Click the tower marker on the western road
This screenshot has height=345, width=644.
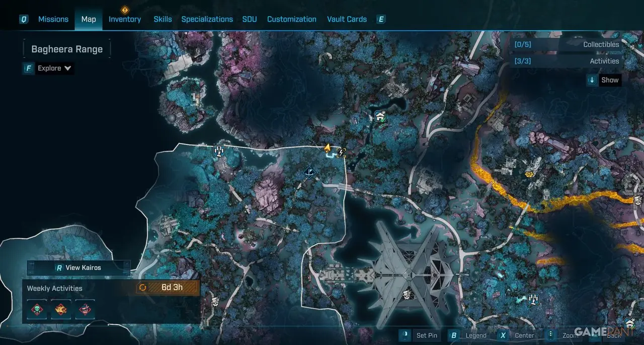click(x=218, y=150)
